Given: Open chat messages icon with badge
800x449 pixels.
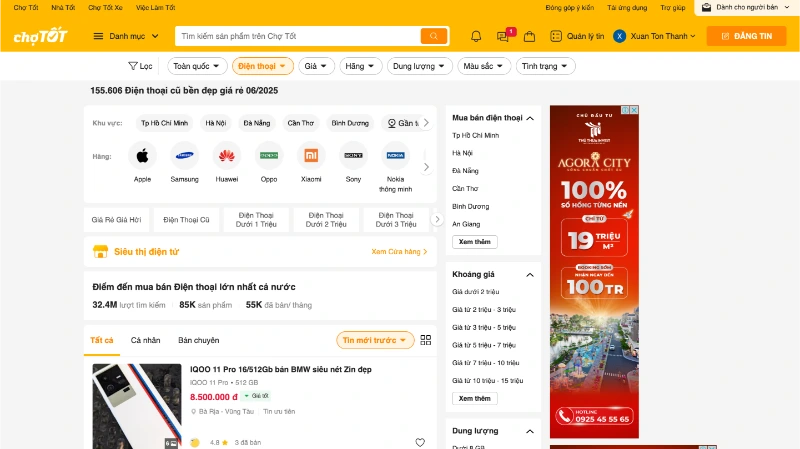Looking at the screenshot, I should [503, 36].
